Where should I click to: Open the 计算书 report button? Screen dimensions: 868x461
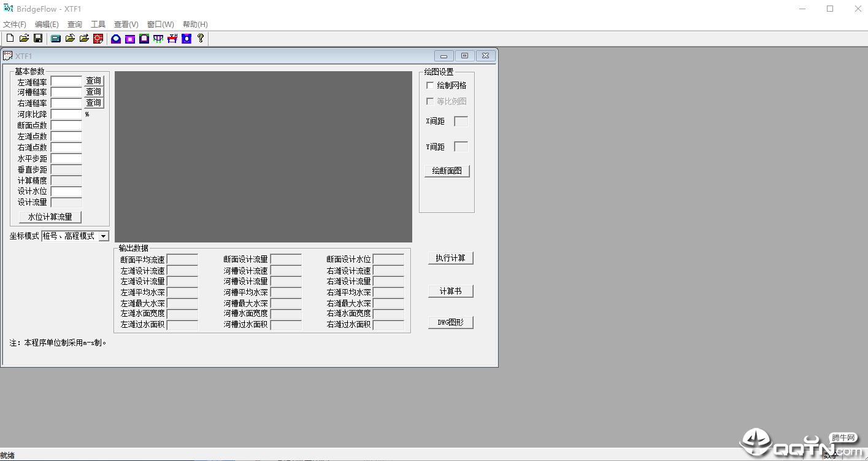point(451,291)
